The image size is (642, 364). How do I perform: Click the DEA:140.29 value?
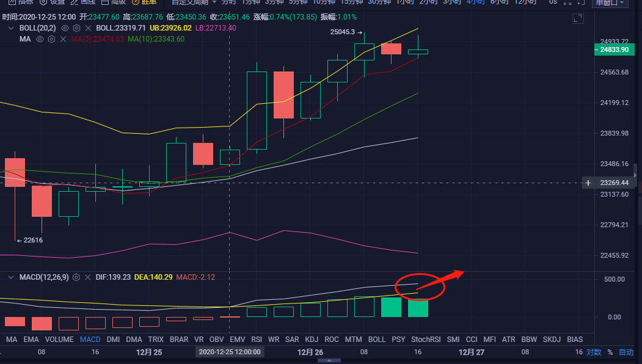point(153,277)
